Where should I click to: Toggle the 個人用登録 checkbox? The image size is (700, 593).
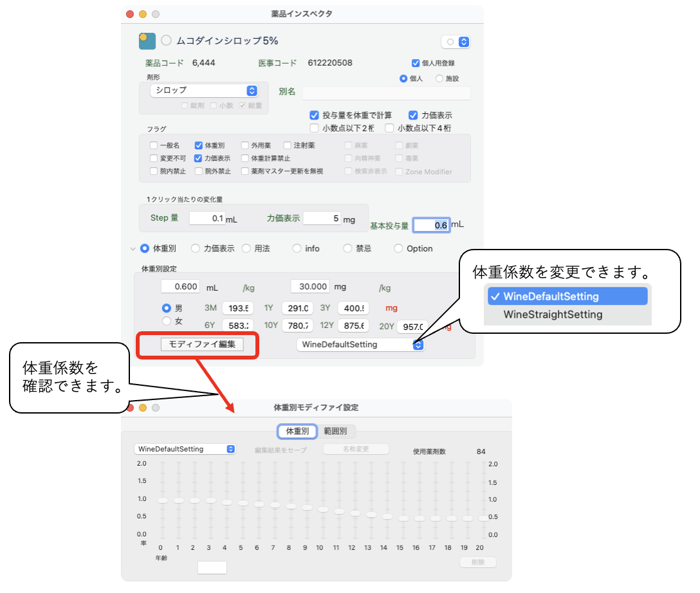(x=416, y=63)
